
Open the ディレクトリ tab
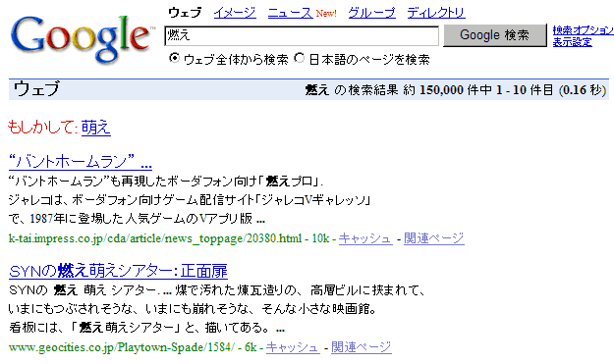pyautogui.click(x=436, y=13)
